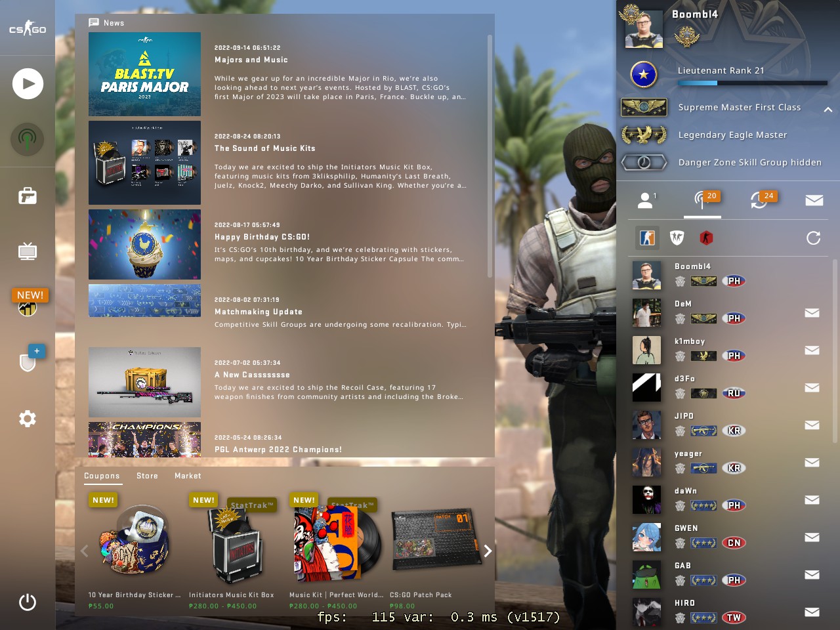840x630 pixels.
Task: Start a match with the Play button
Action: pyautogui.click(x=28, y=83)
